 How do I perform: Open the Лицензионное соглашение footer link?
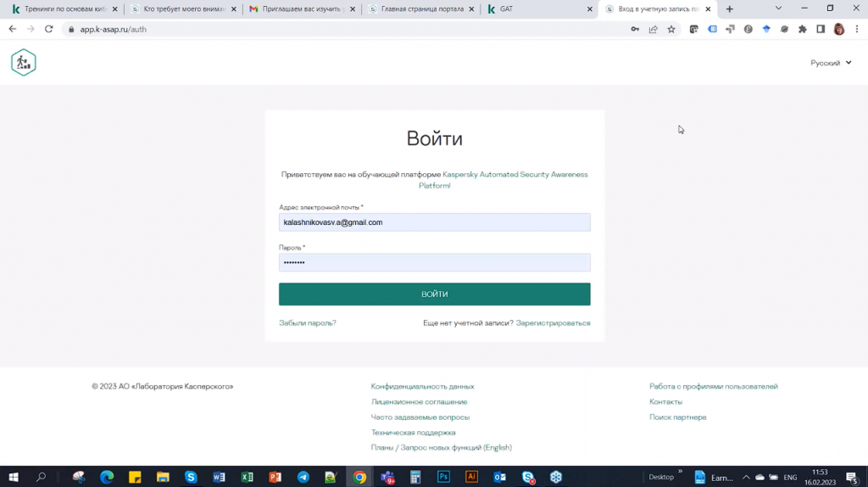419,401
